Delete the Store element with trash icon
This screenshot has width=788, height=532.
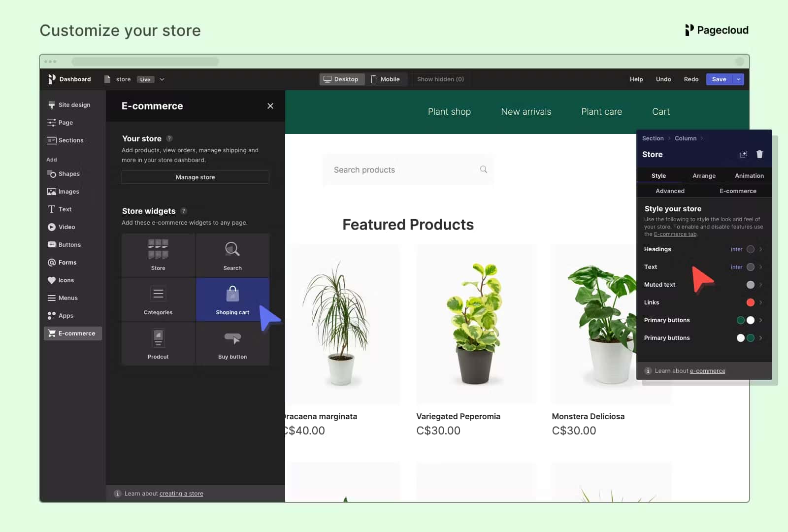(x=759, y=154)
